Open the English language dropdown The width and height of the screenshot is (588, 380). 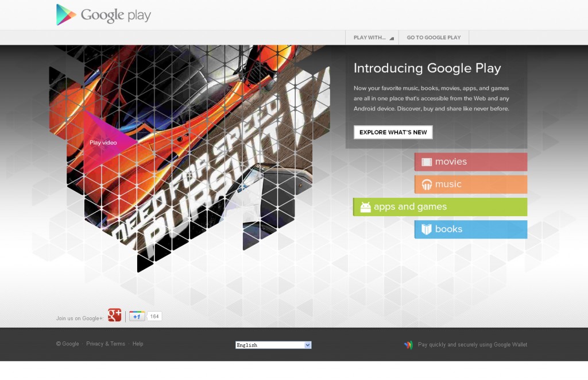pyautogui.click(x=273, y=345)
